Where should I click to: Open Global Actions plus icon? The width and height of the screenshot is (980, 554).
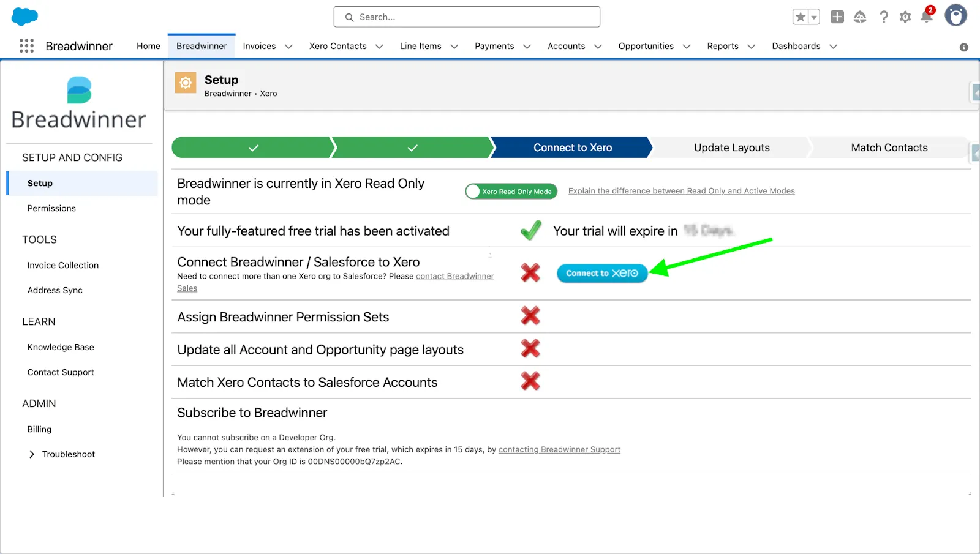[x=837, y=17]
